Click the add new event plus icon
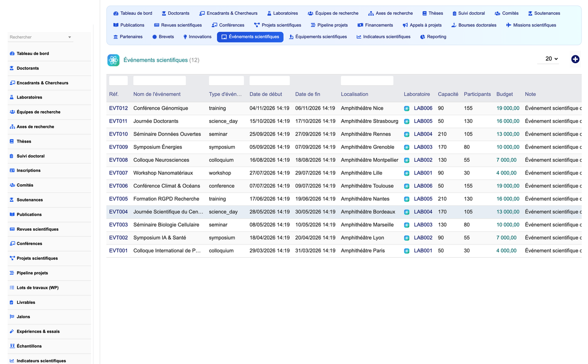 coord(575,59)
